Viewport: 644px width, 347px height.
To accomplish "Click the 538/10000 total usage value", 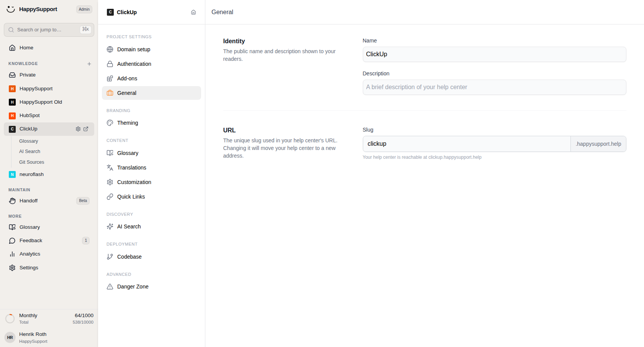I will [x=83, y=322].
